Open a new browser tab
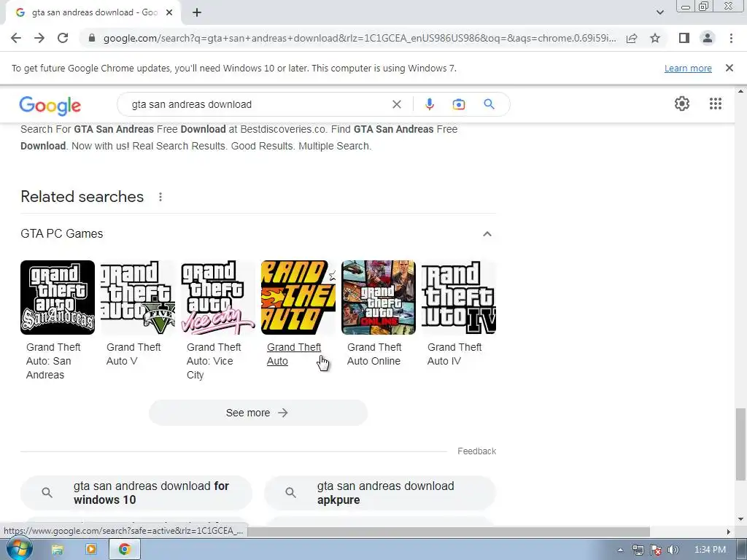The image size is (747, 560). pos(197,13)
